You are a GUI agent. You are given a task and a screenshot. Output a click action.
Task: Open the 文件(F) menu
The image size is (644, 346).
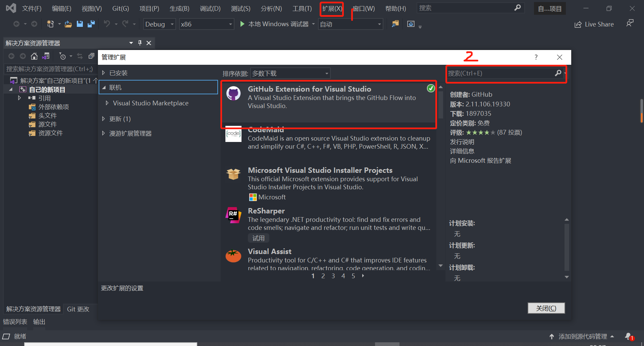point(32,8)
